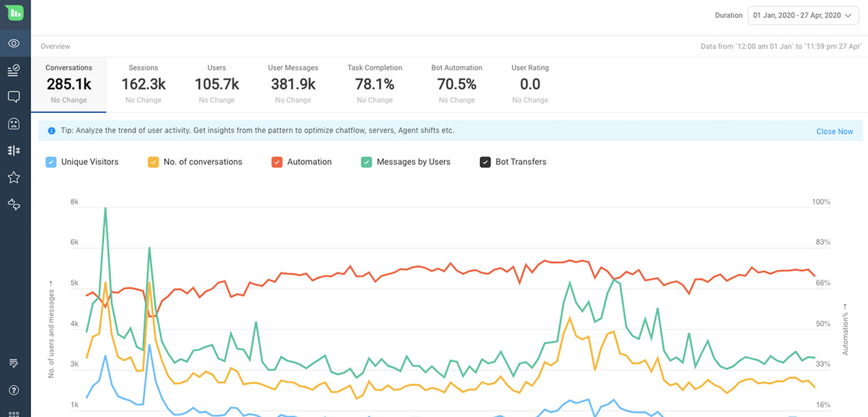Click the Close Now link on the tip banner
Viewport: 868px width, 417px height.
coord(835,131)
